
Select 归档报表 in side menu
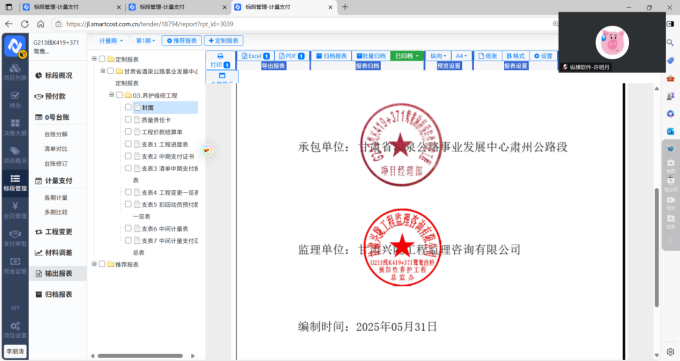[59, 294]
